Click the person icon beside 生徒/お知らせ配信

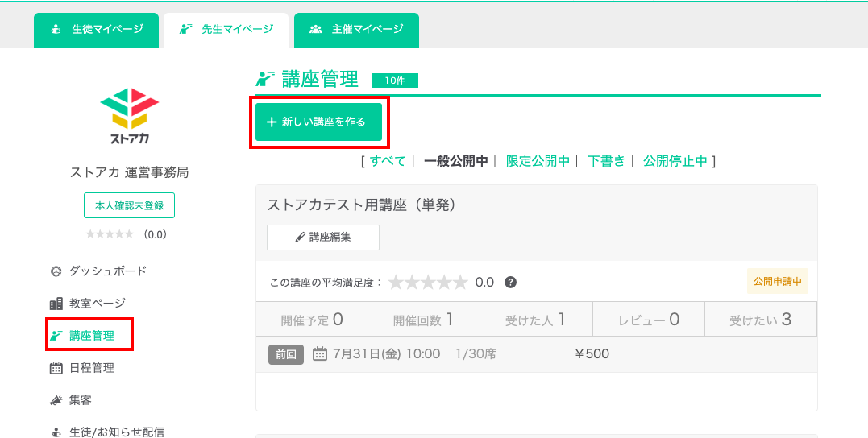56,432
